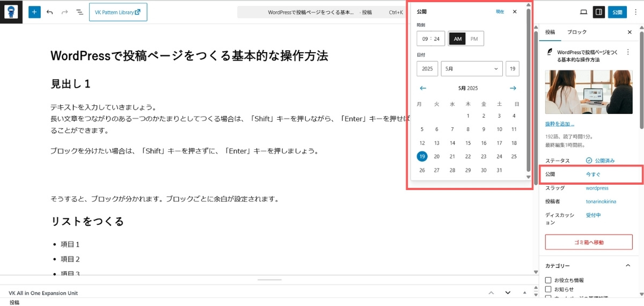Image resolution: width=644 pixels, height=306 pixels.
Task: Click the post title heading
Action: pyautogui.click(x=189, y=56)
